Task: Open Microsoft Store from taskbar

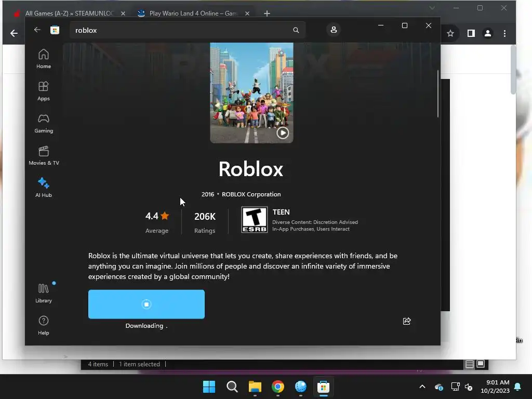Action: coord(323,387)
